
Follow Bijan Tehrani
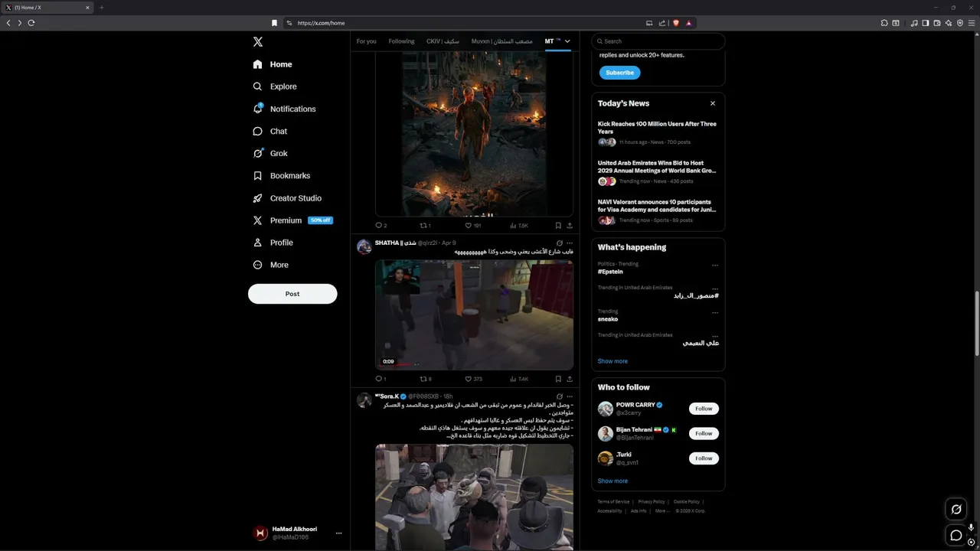[704, 433]
